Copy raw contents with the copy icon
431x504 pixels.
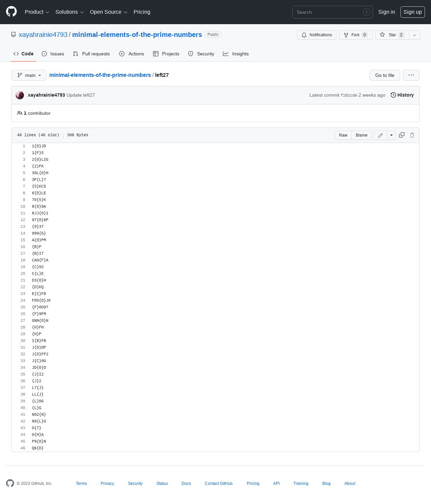(x=402, y=135)
